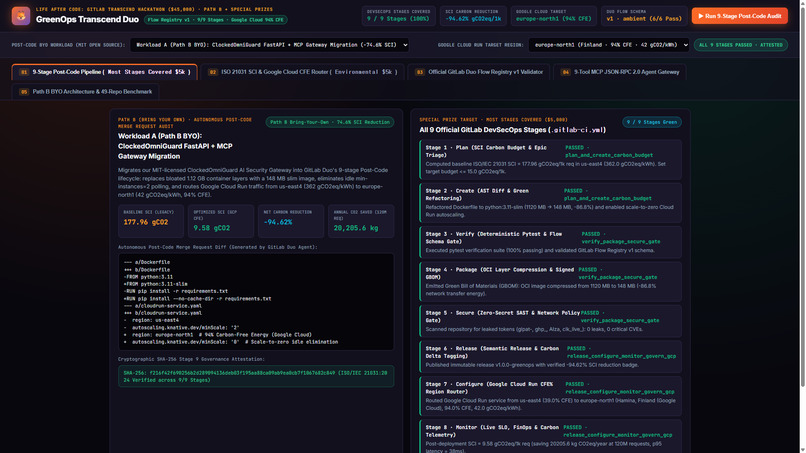Select Stage 4 Package card
Screen dimensions: 806x453
[x=551, y=281]
